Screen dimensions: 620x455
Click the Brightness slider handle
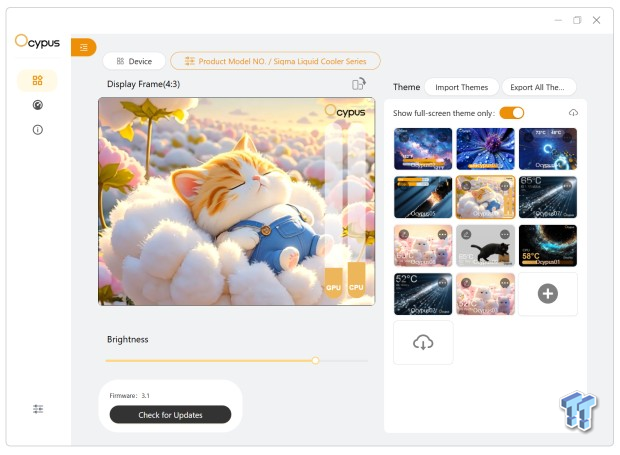pos(315,360)
